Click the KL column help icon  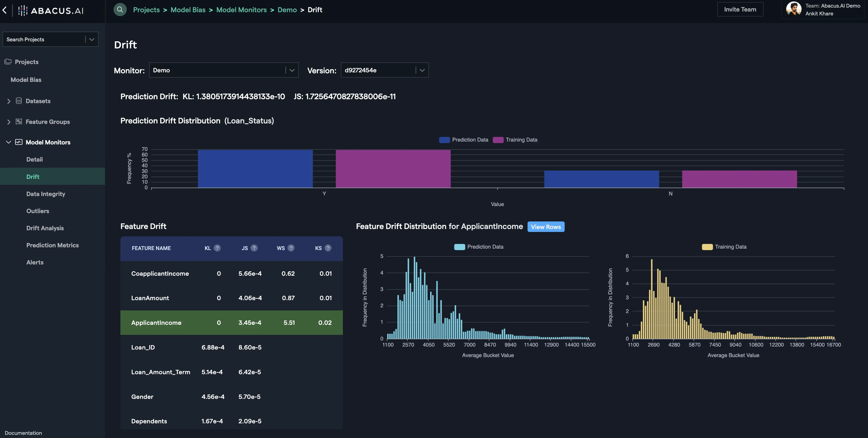[x=217, y=248]
